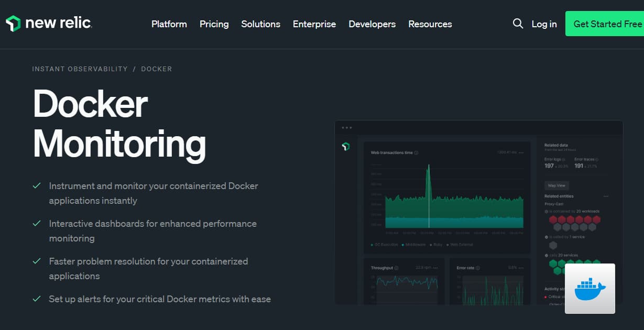Click the Proxy-East related entity

click(554, 204)
